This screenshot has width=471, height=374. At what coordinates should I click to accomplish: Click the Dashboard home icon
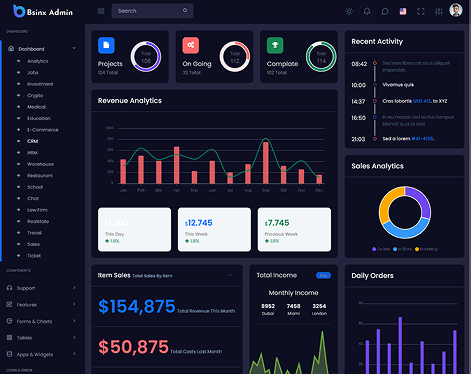[x=11, y=49]
